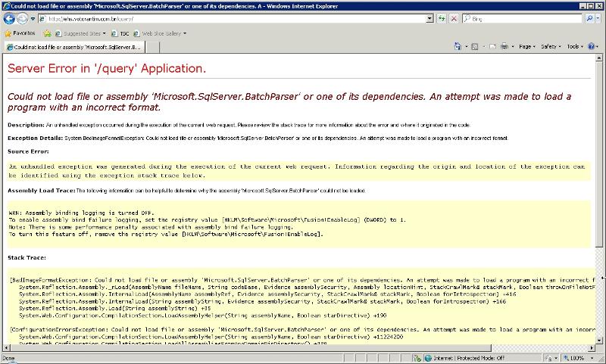Open the Favorites center
606x364 pixels.
tap(20, 33)
